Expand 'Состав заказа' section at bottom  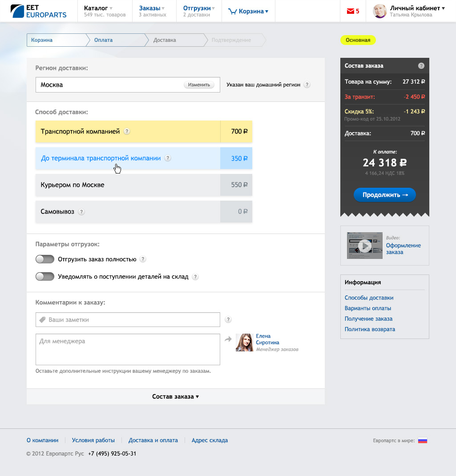[175, 396]
